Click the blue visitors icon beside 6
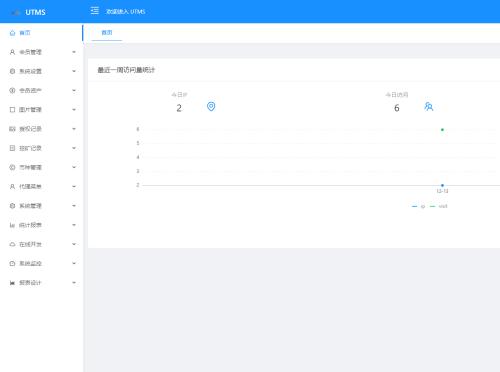The height and width of the screenshot is (372, 500). pos(429,107)
